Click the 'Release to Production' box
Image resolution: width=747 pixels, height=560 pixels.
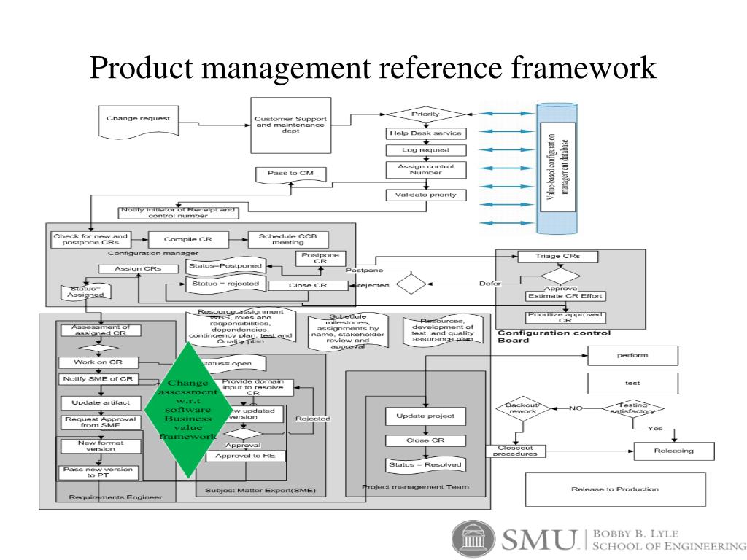(x=615, y=489)
